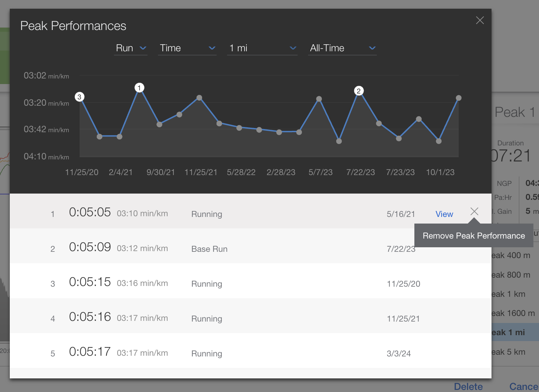The height and width of the screenshot is (392, 539).
Task: Open the Time metric dropdown
Action: pyautogui.click(x=187, y=48)
